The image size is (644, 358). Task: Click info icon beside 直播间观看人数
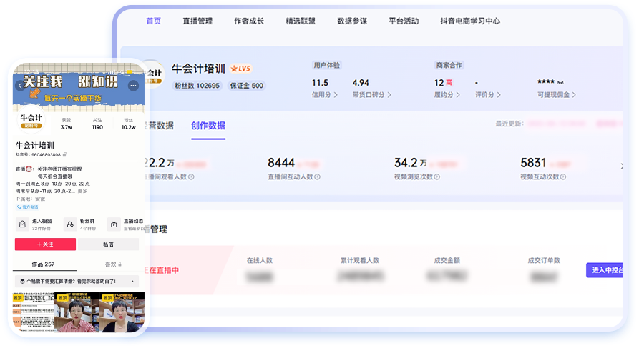click(x=191, y=176)
